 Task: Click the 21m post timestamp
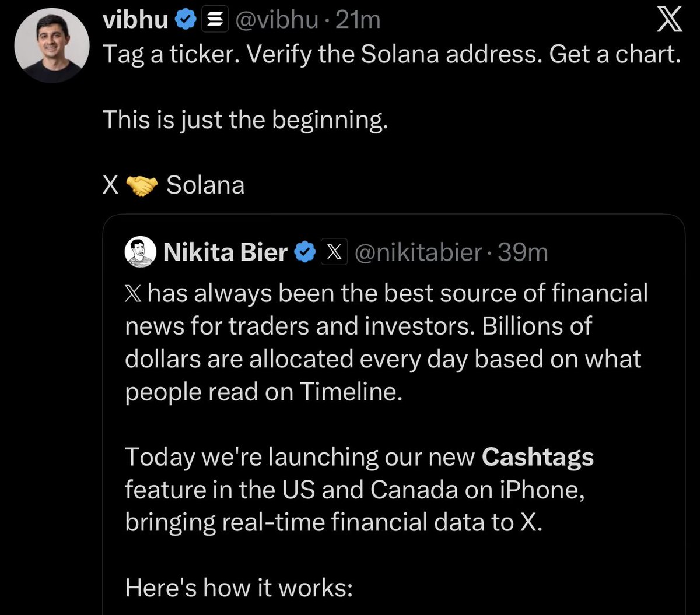pos(359,21)
